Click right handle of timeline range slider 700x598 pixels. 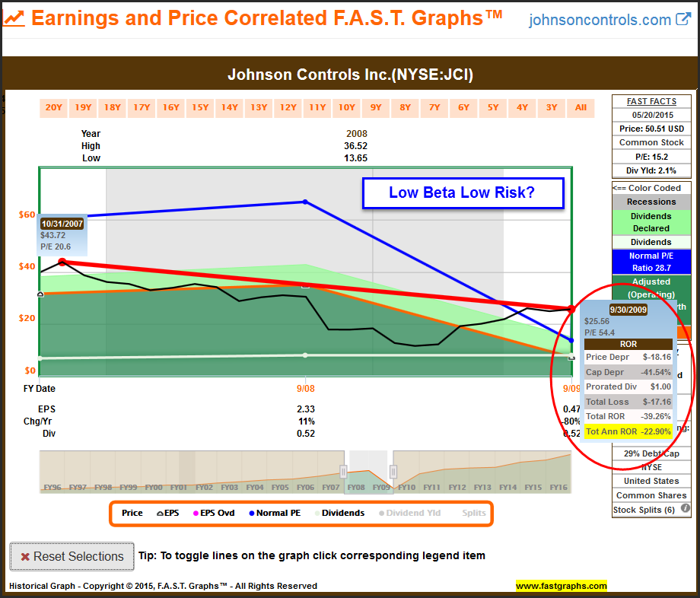tap(393, 471)
